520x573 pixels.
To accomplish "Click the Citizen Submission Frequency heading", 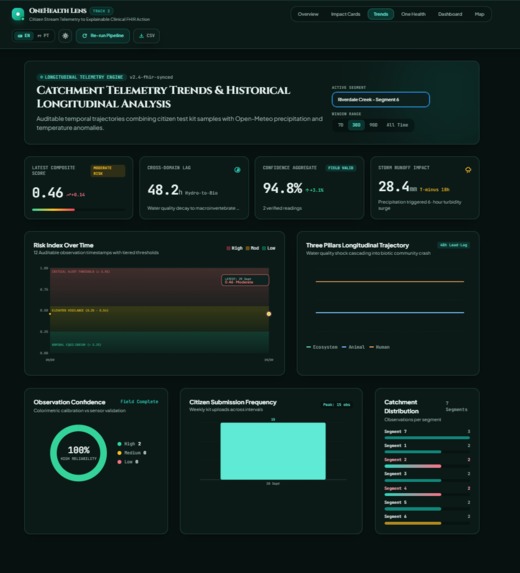I will (x=233, y=402).
